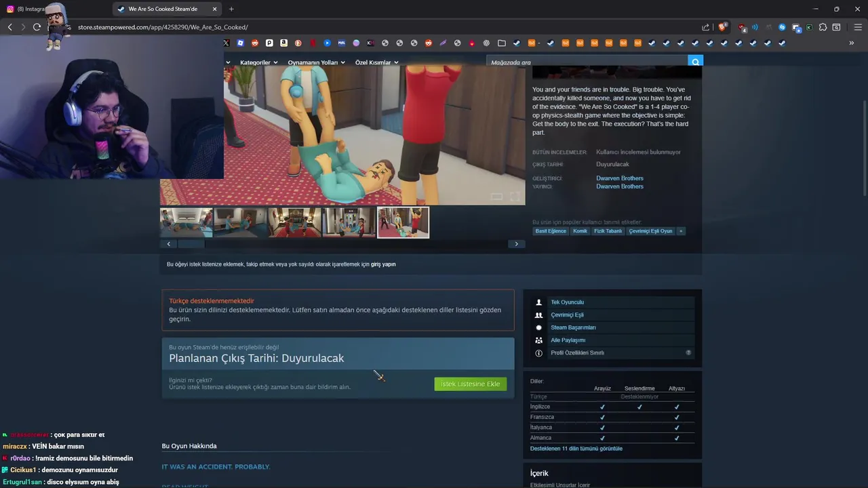Open Profil Özellikleri Sınırlı link
The width and height of the screenshot is (868, 488).
coord(577,353)
